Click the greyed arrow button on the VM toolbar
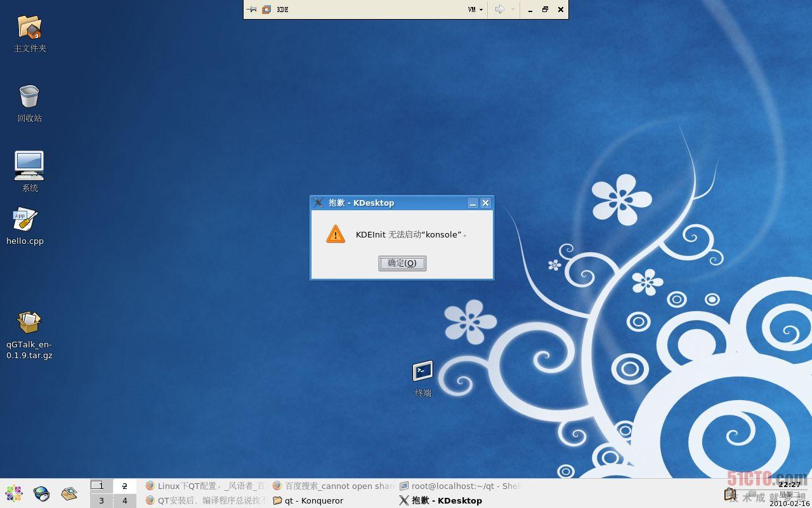 pos(499,10)
